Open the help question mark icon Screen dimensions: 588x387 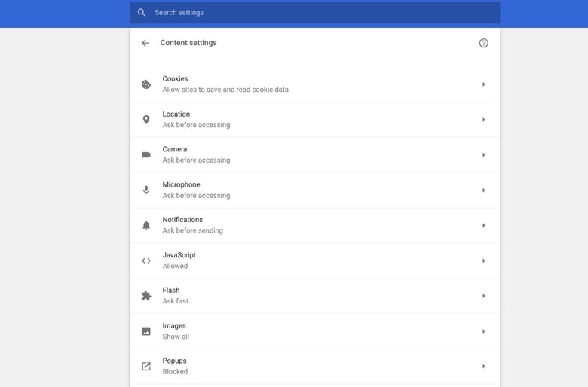484,43
